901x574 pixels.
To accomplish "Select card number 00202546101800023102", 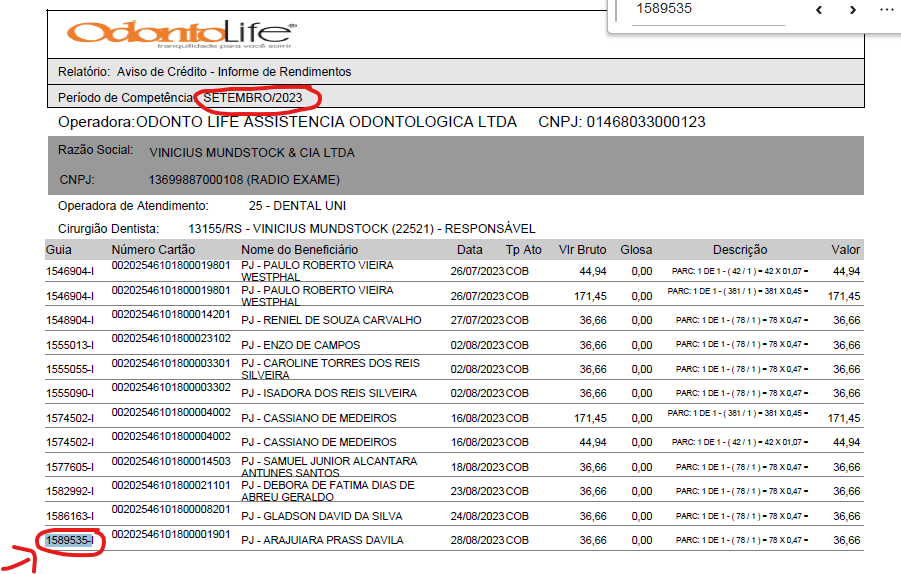I will (171, 338).
